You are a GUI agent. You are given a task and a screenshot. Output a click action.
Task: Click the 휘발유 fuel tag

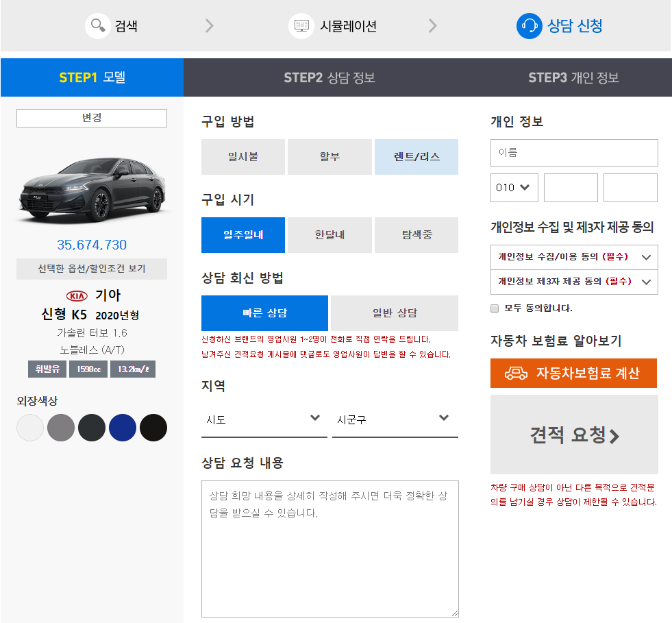[x=47, y=369]
